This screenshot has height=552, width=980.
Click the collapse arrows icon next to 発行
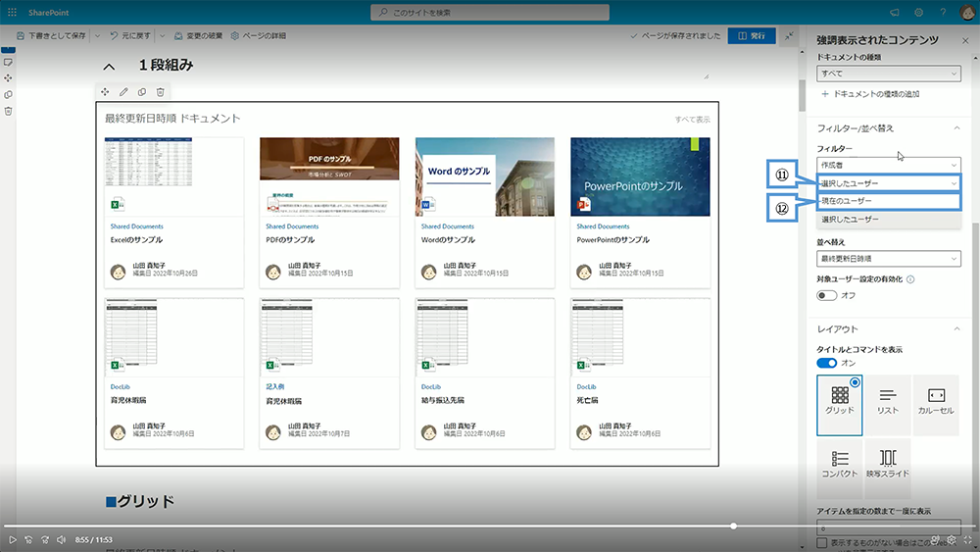point(789,35)
